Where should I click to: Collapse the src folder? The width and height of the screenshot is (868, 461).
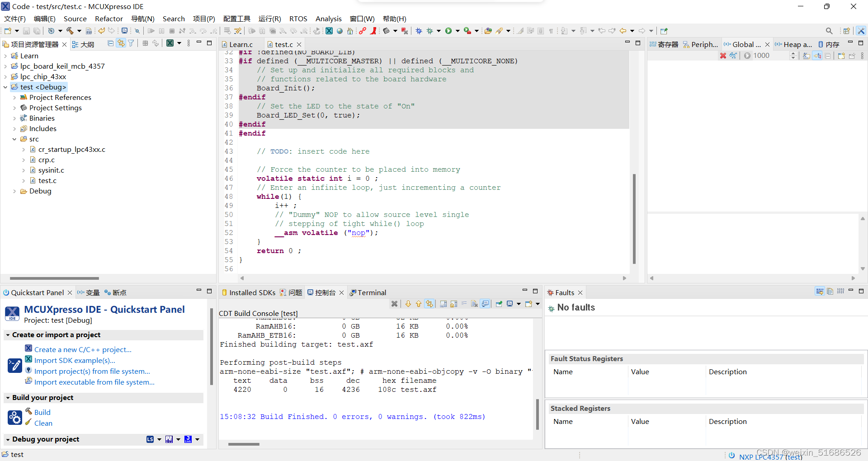14,139
